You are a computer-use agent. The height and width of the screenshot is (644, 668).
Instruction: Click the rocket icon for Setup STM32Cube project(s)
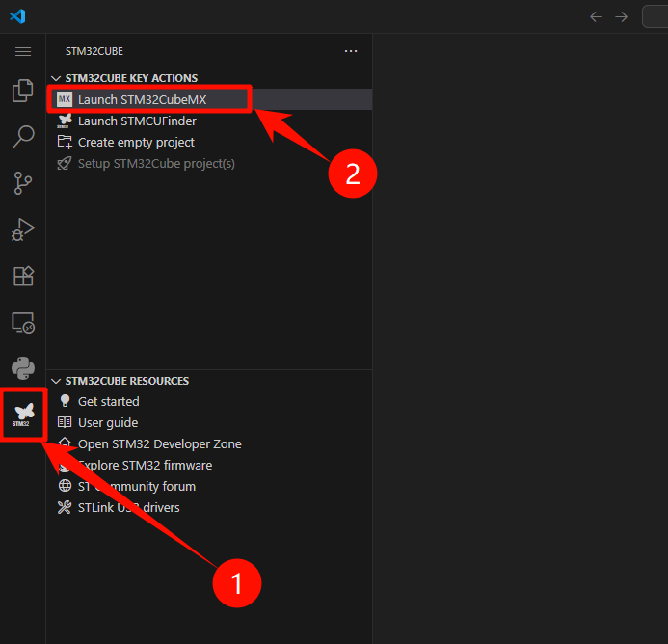[x=65, y=163]
